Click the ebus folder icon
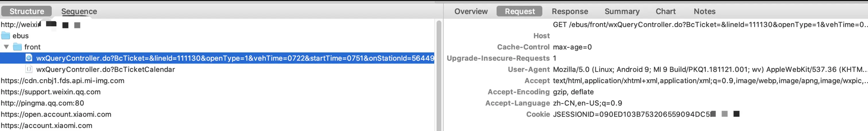This screenshot has width=868, height=131. tap(6, 35)
